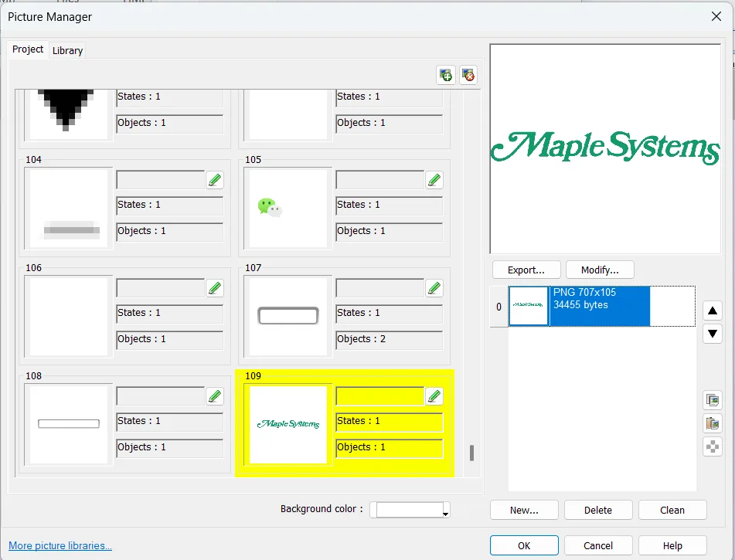
Task: Click the name field of picture 105
Action: point(380,180)
